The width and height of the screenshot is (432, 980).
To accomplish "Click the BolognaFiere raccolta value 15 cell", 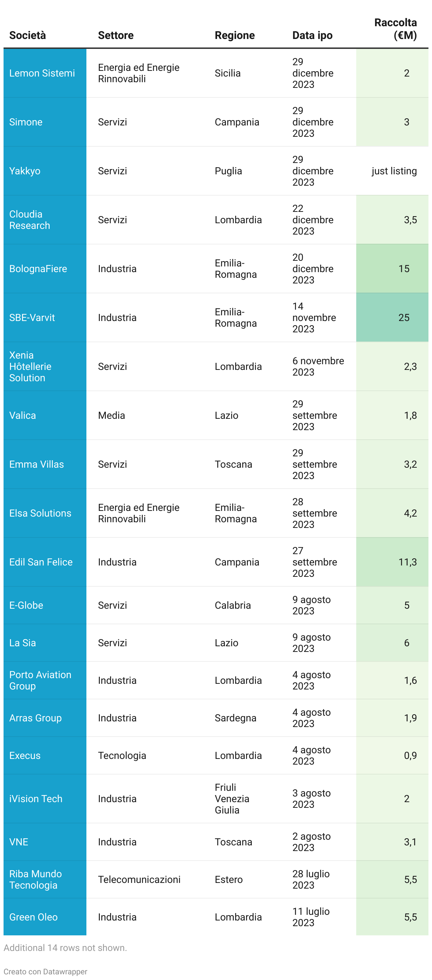I will (403, 269).
